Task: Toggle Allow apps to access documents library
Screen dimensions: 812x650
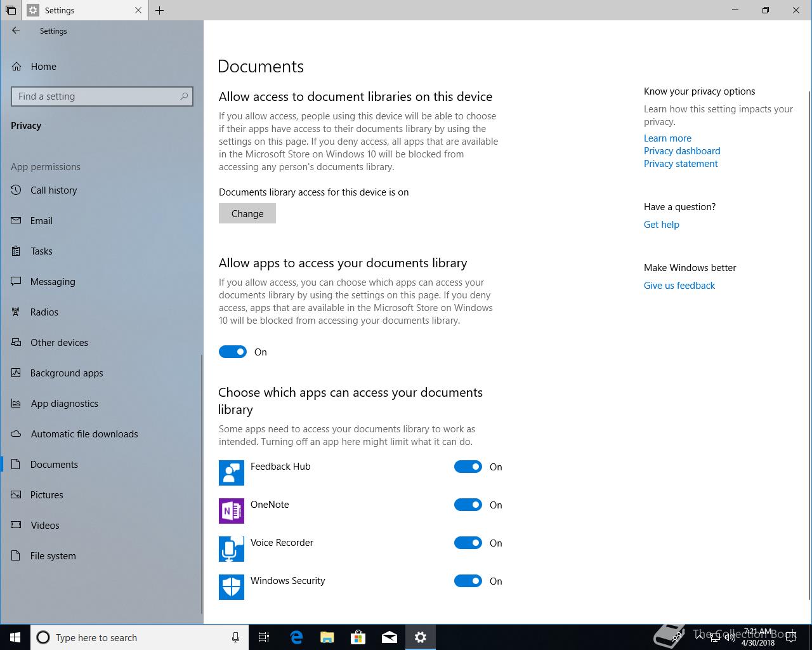Action: pyautogui.click(x=233, y=352)
